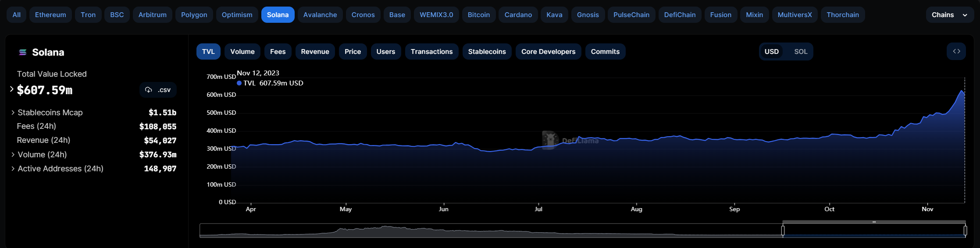Click the $607.59m total value figure

[45, 90]
